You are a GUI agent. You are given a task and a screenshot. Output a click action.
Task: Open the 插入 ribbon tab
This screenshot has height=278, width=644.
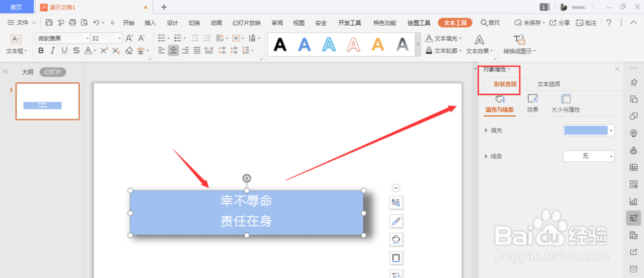click(x=150, y=23)
